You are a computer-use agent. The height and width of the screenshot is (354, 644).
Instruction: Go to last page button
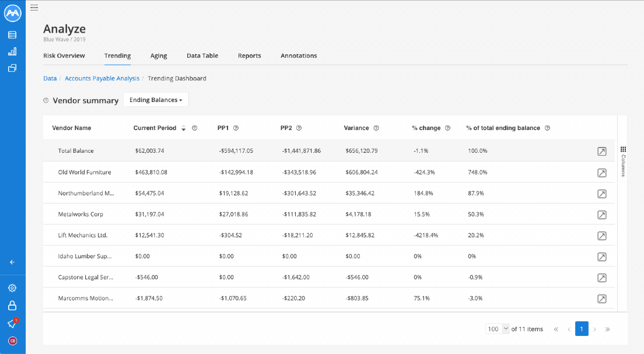pyautogui.click(x=607, y=329)
